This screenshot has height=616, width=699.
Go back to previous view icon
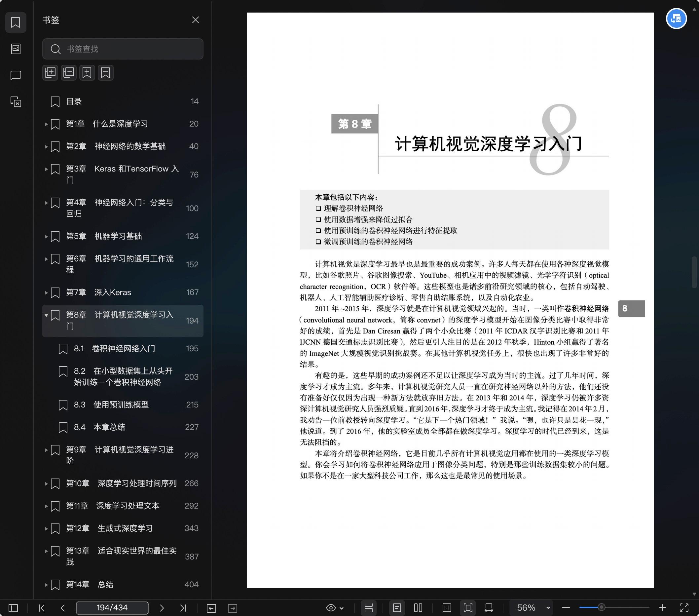coord(211,608)
